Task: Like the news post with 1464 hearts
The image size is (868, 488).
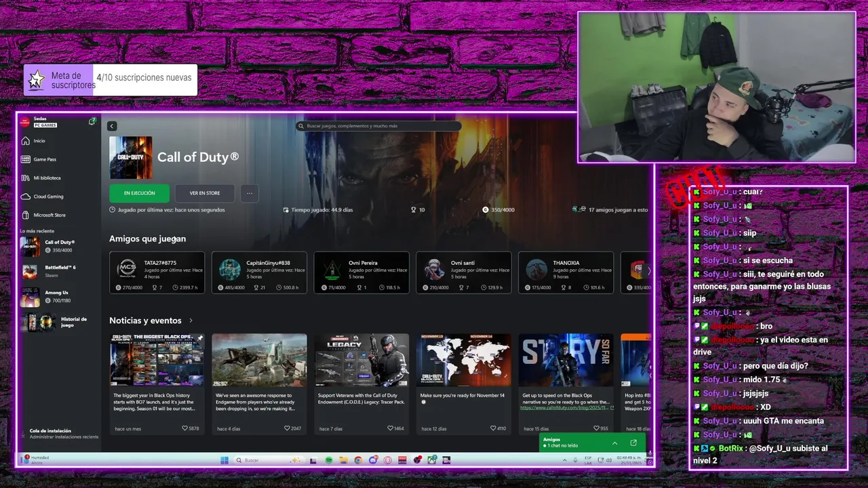Action: pyautogui.click(x=395, y=428)
